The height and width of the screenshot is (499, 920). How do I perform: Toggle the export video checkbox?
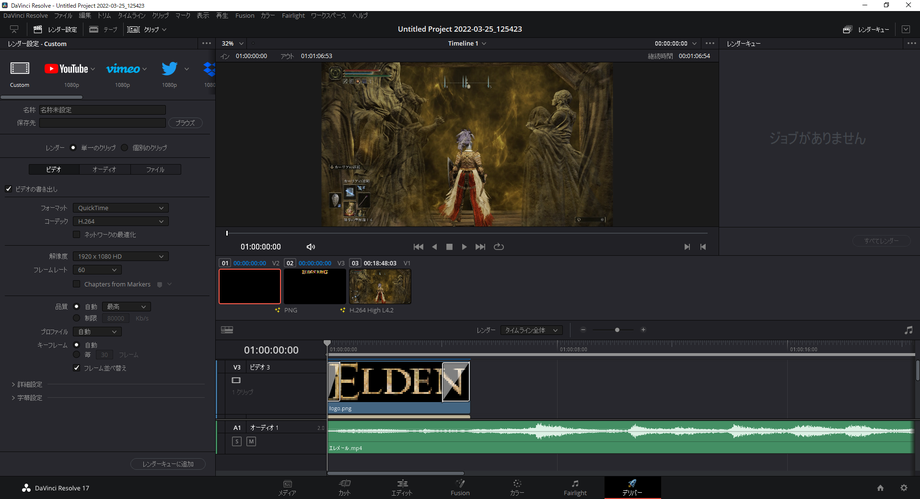(x=9, y=189)
